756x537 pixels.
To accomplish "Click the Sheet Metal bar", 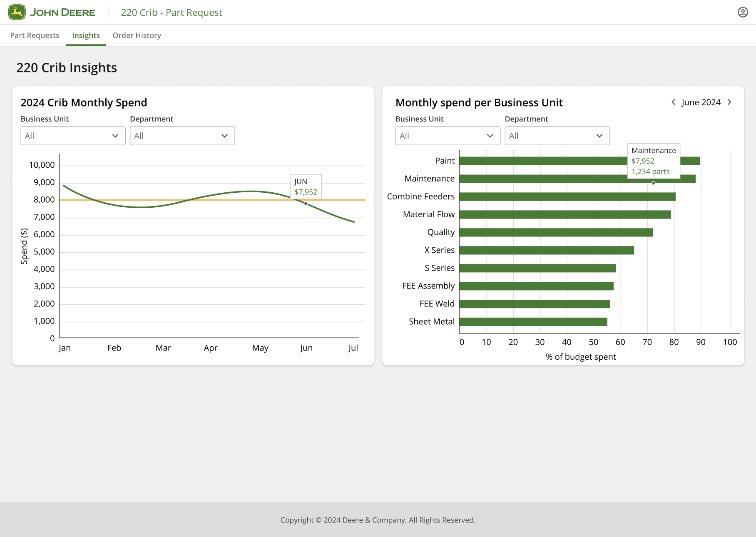I will point(533,322).
